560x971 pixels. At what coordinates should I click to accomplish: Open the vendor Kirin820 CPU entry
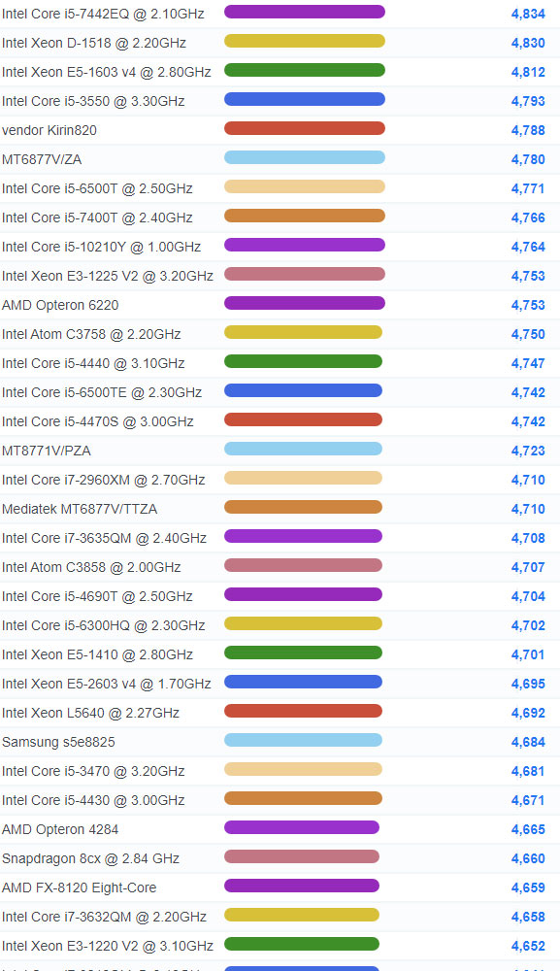tap(49, 130)
